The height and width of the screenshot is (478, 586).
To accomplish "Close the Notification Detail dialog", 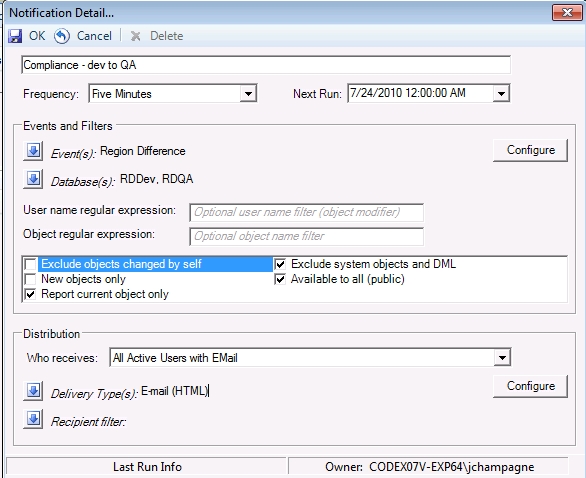I will click(x=567, y=13).
